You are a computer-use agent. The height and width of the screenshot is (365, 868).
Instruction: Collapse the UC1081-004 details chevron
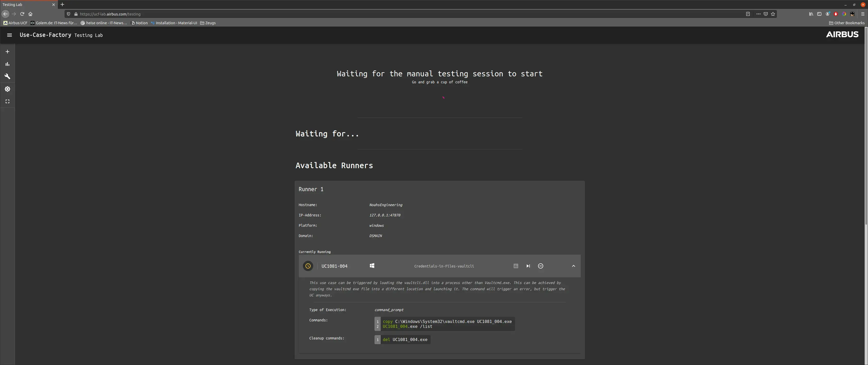point(574,266)
